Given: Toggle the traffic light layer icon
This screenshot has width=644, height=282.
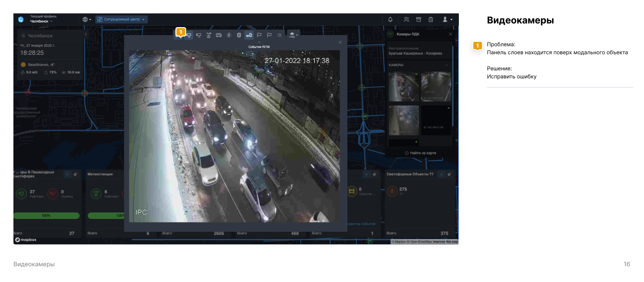Looking at the screenshot, I should (239, 35).
